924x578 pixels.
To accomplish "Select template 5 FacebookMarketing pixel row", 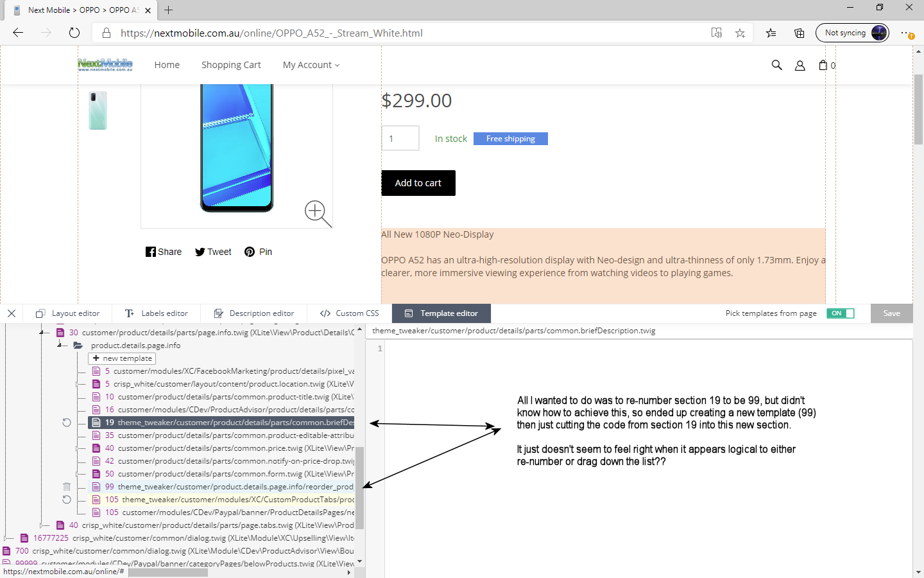I will (222, 371).
